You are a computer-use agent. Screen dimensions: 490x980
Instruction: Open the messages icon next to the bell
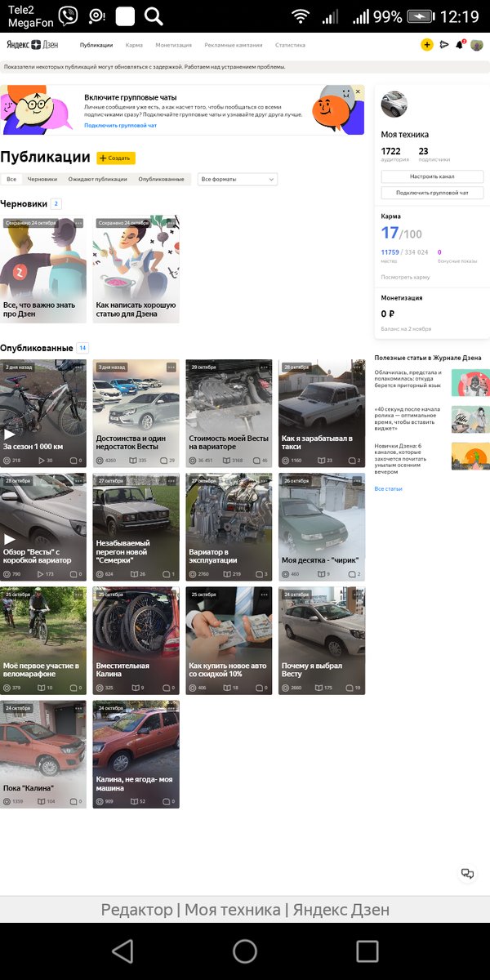[443, 45]
